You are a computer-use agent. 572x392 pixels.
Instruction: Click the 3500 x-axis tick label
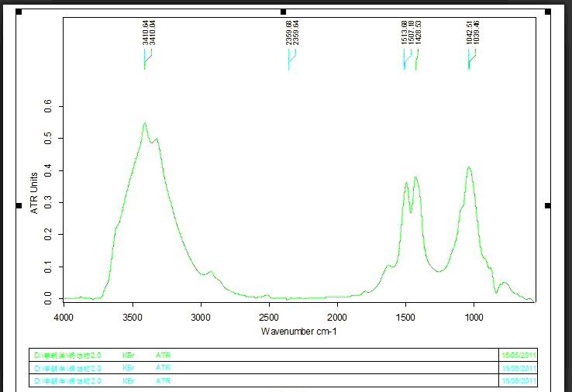(133, 318)
